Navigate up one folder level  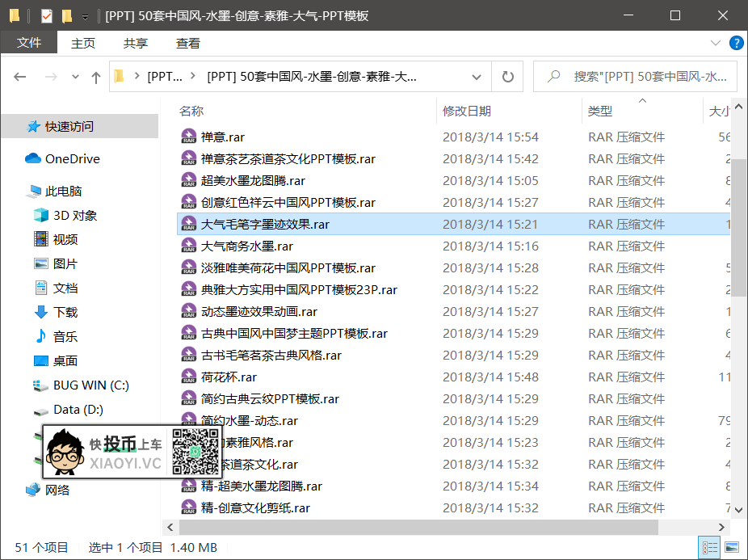point(96,76)
